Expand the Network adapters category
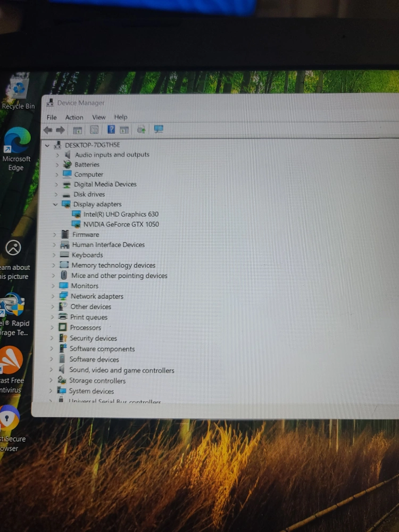Viewport: 399px width, 532px height. coord(53,296)
